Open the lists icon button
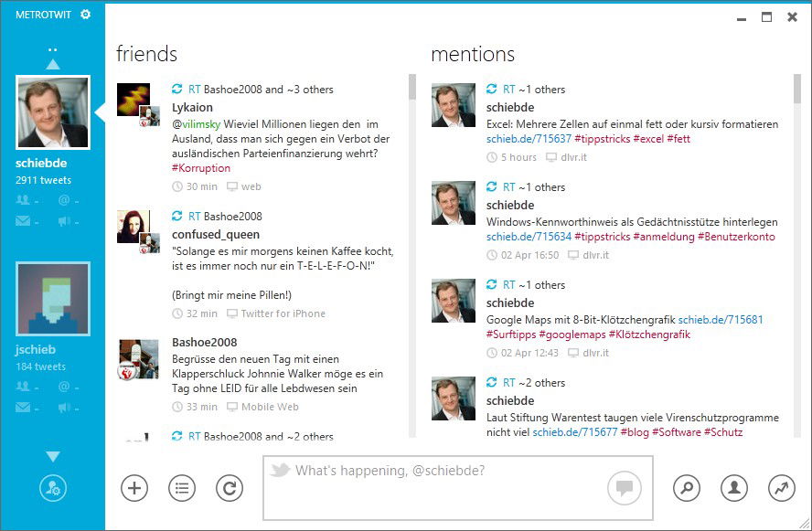Screen dimensions: 812x531 click(182, 488)
